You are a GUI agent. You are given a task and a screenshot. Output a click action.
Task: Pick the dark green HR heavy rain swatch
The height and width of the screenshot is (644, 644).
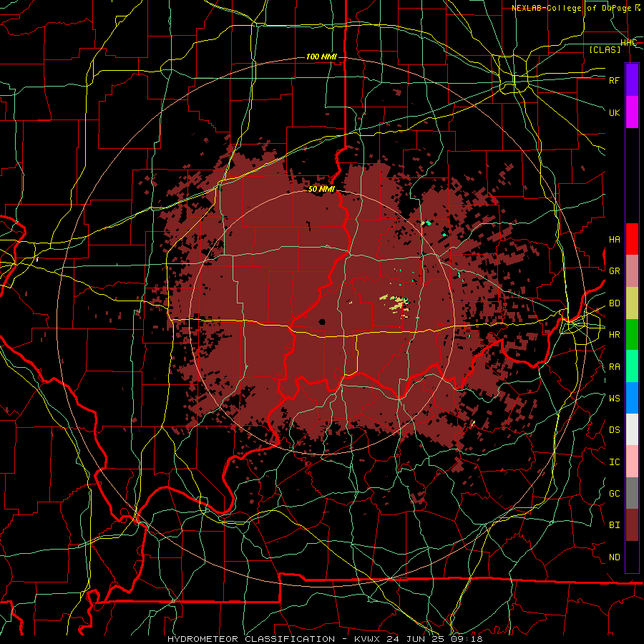[632, 335]
